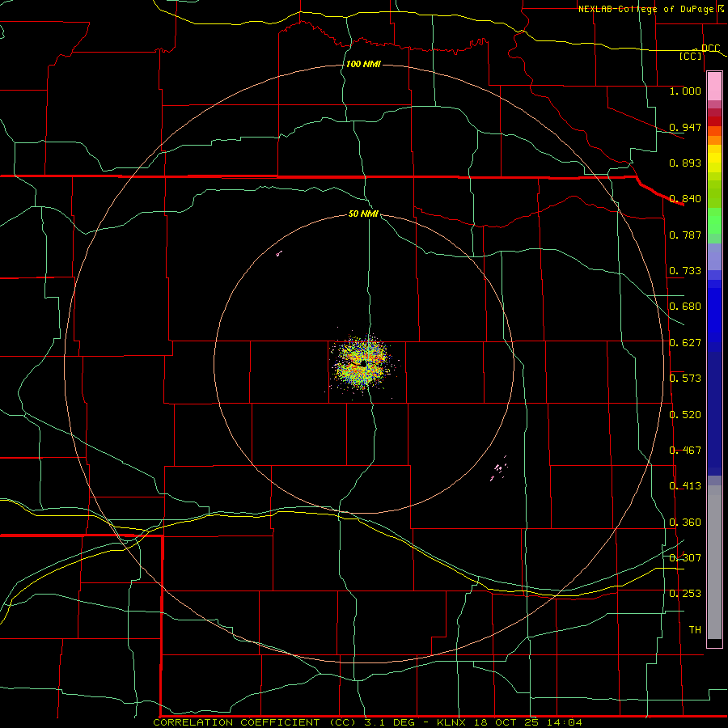Click the 0.947 color scale value
The height and width of the screenshot is (728, 728).
[x=685, y=127]
